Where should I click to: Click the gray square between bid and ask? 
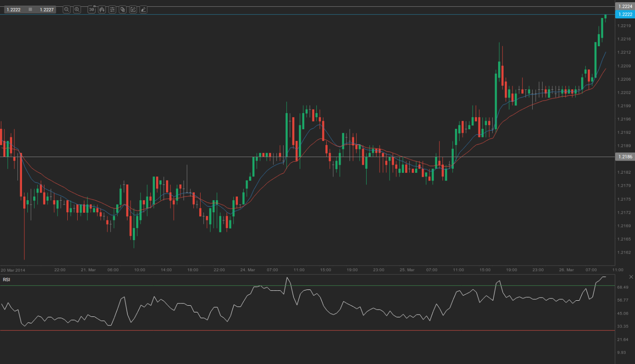30,9
